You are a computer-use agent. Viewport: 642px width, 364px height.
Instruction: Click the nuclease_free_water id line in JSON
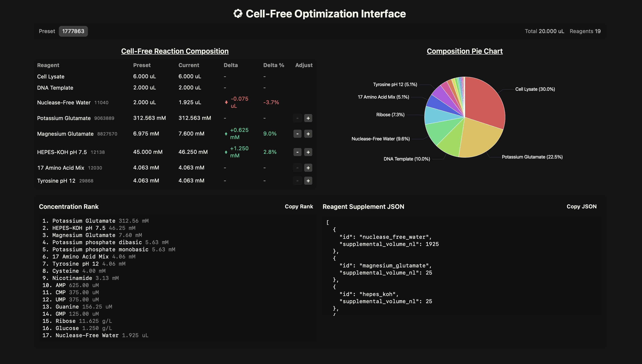click(x=385, y=237)
